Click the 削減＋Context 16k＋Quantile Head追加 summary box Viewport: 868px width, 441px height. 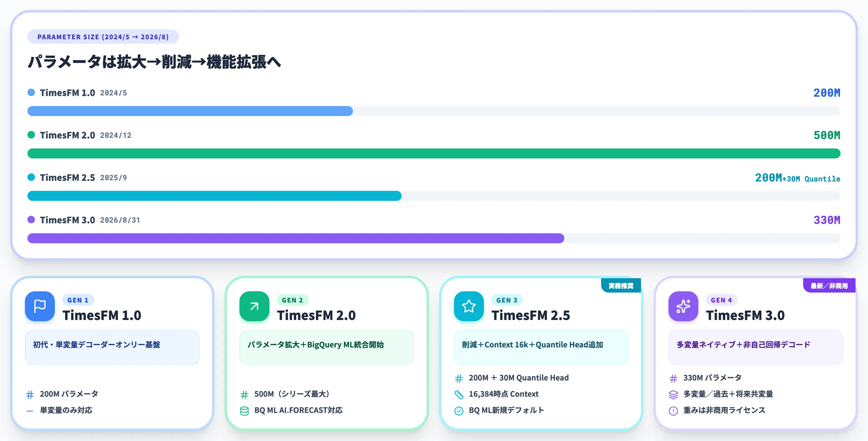click(x=541, y=347)
